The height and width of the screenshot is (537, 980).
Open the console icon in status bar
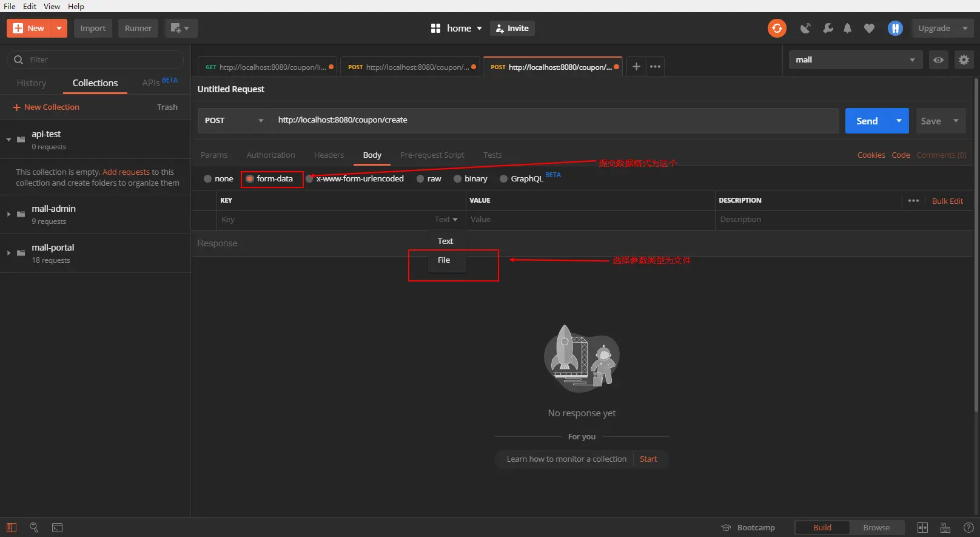click(57, 527)
